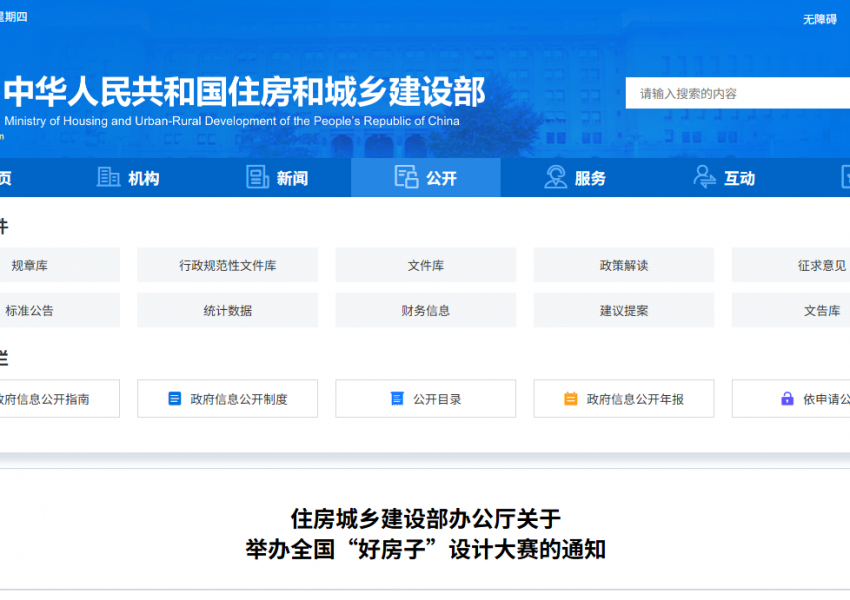This screenshot has width=850, height=600.
Task: Open the 文件库 button
Action: (426, 265)
